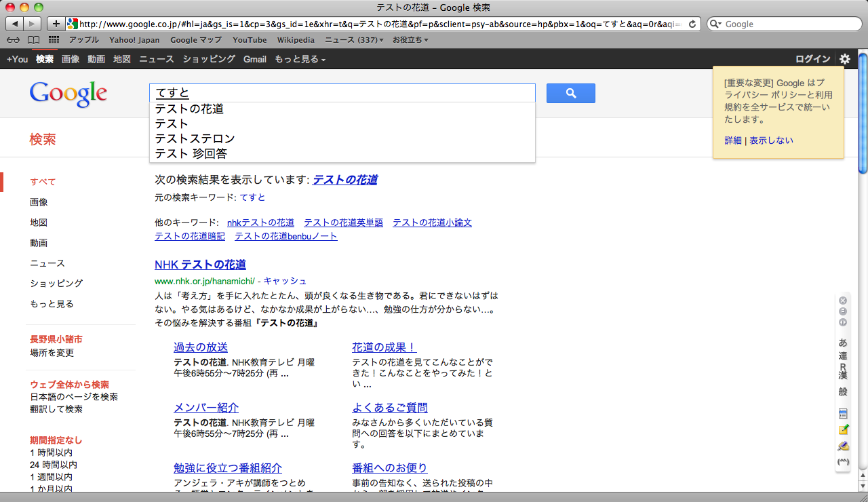Open related keyword テストの花道英単語
Image resolution: width=868 pixels, height=502 pixels.
(x=343, y=223)
